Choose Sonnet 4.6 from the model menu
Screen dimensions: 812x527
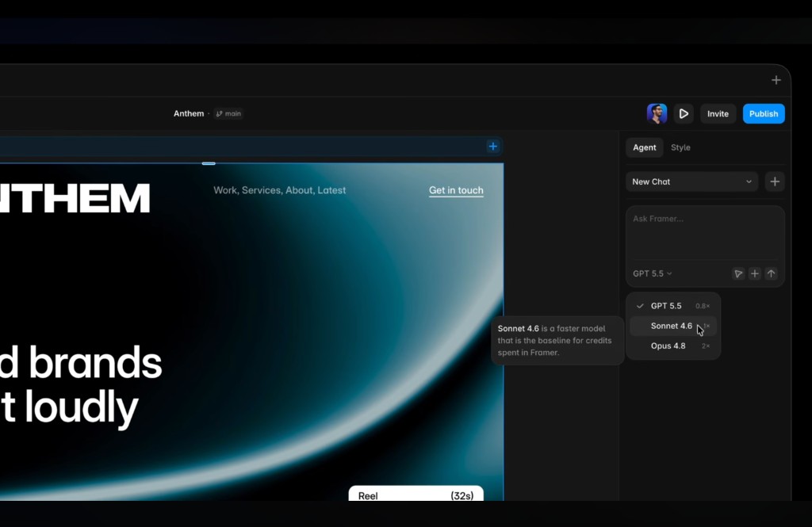click(673, 326)
